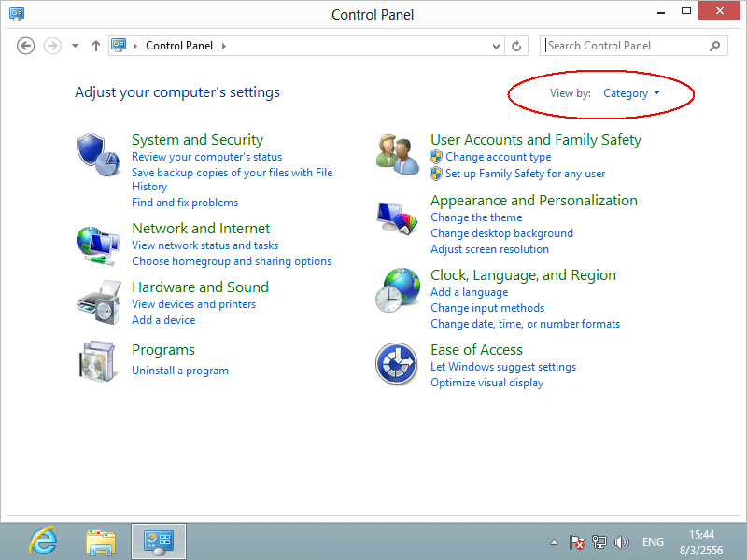Click Change input methods
The width and height of the screenshot is (747, 560).
[487, 308]
